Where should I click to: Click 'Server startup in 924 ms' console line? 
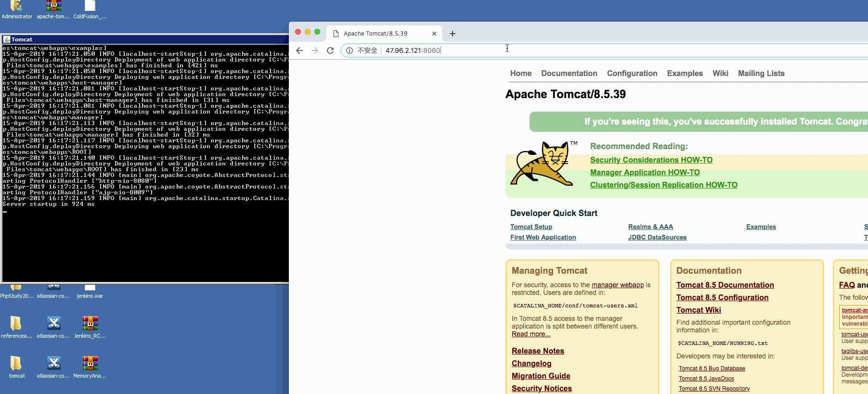(49, 204)
